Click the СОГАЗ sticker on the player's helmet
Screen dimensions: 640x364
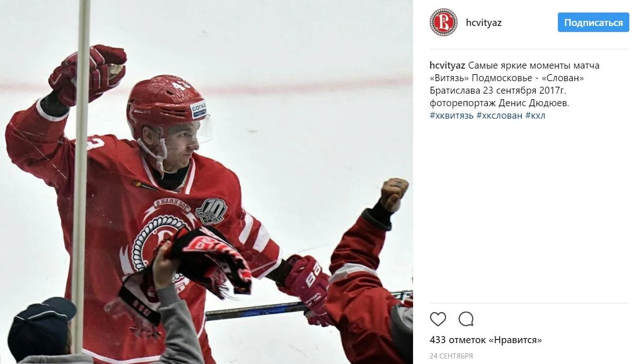point(199,110)
